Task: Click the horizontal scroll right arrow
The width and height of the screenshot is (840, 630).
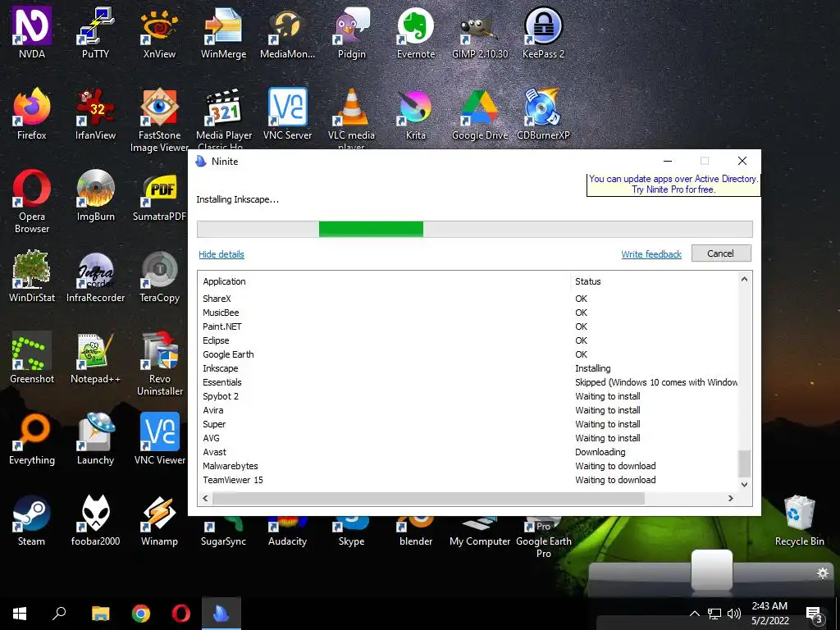Action: tap(730, 498)
